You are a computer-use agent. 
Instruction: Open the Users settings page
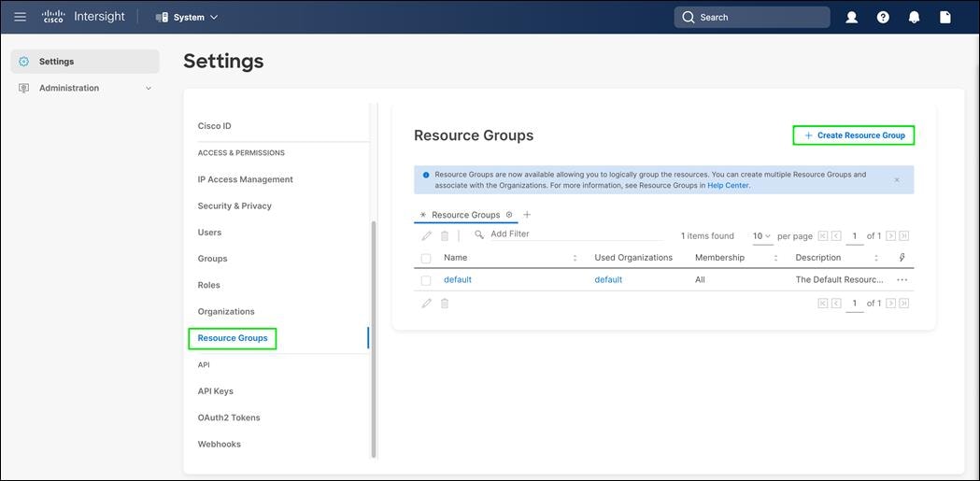click(x=209, y=233)
